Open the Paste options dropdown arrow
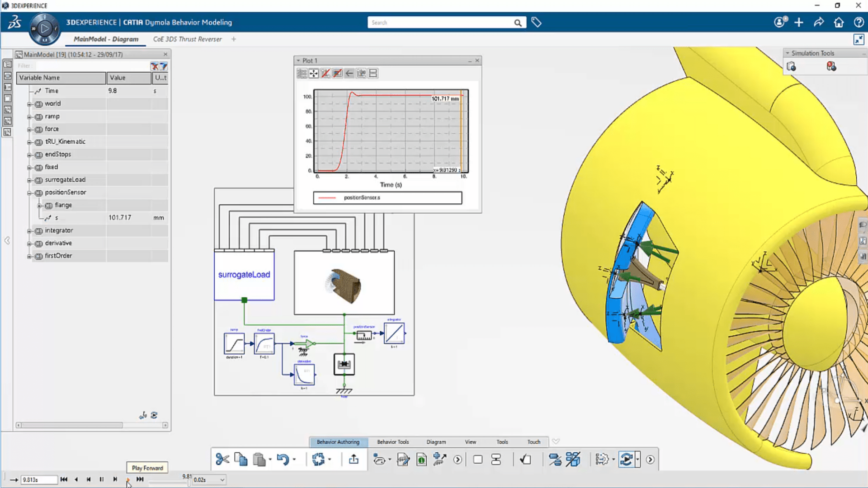Viewport: 868px width, 488px height. pos(270,460)
